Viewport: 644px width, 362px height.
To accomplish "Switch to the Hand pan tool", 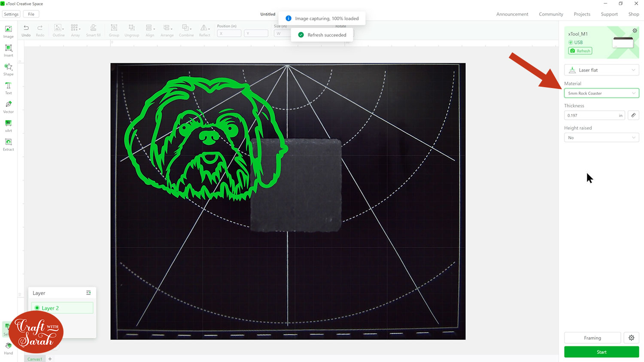I will [x=8, y=348].
